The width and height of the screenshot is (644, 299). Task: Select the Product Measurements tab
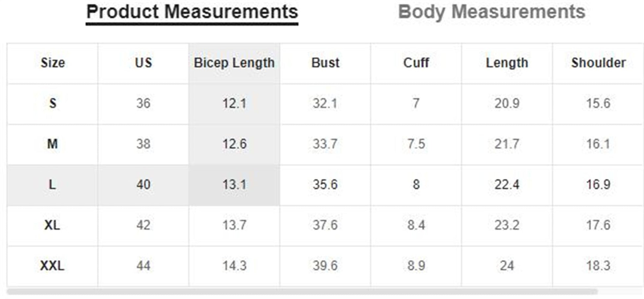tap(192, 12)
